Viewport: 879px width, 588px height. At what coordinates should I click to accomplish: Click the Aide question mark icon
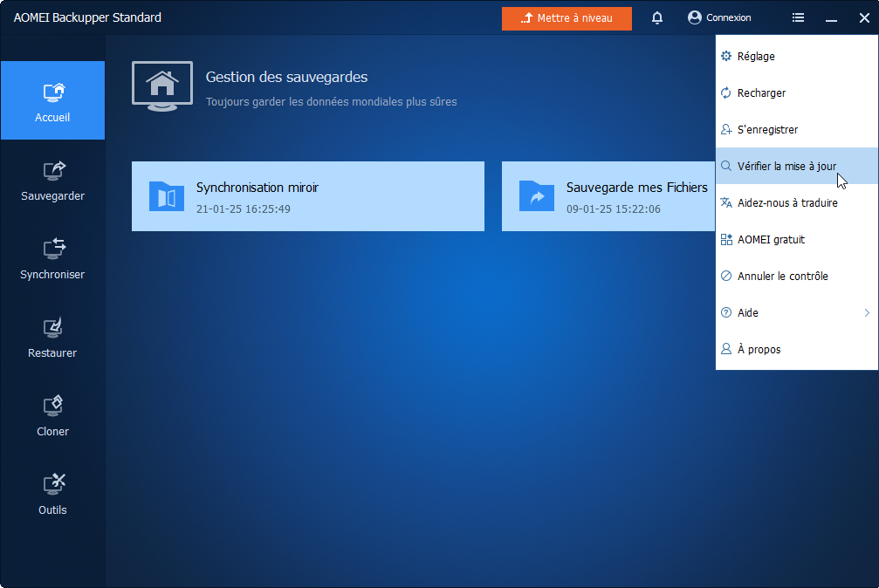pyautogui.click(x=726, y=313)
